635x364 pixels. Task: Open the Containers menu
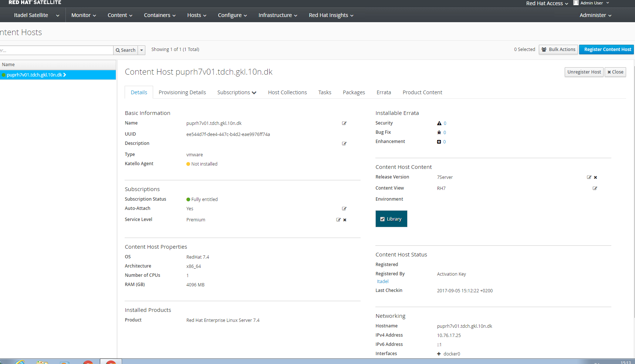pos(160,15)
